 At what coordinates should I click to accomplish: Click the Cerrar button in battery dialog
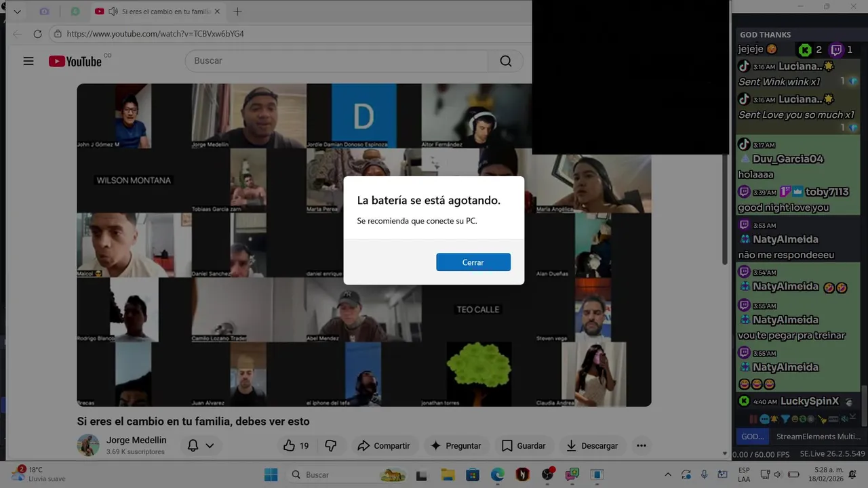(x=473, y=262)
